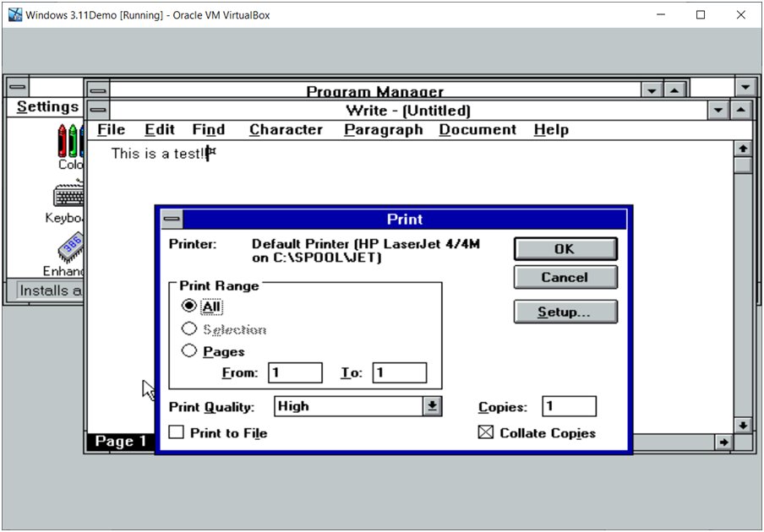The image size is (764, 532).
Task: Maximize the VirtualBox host window
Action: tap(700, 14)
